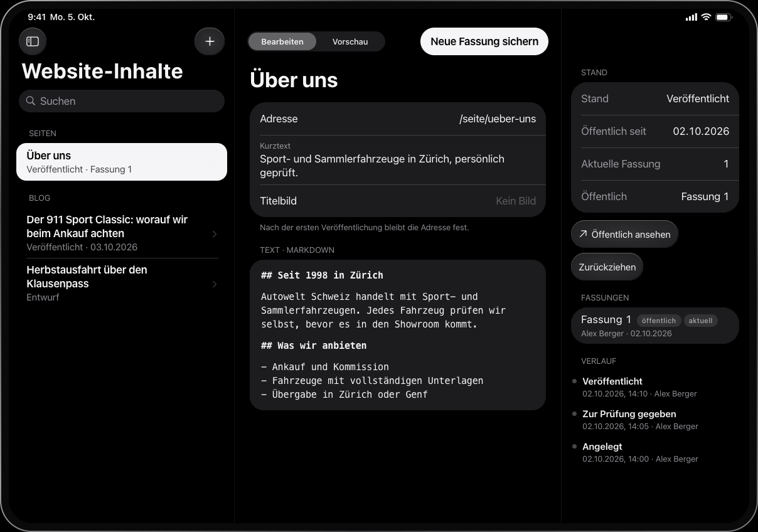Click the Website-Inhalte heading

102,72
